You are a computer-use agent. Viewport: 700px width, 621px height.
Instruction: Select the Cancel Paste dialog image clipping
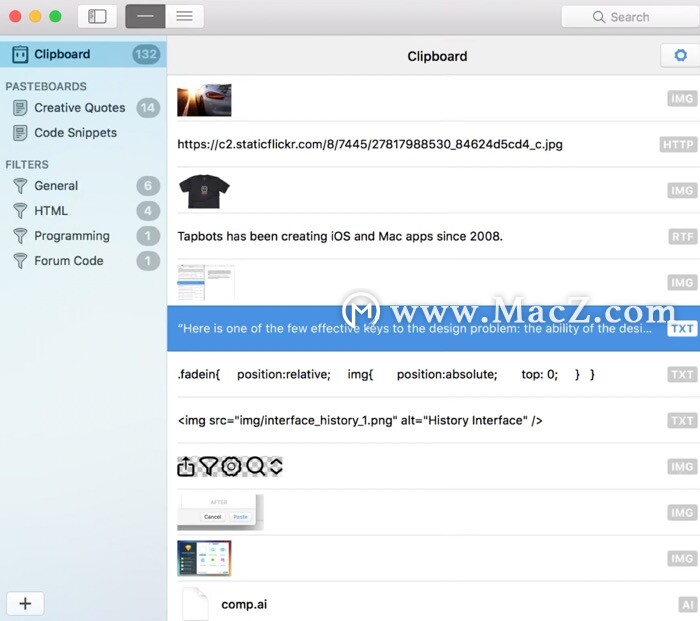tap(433, 513)
